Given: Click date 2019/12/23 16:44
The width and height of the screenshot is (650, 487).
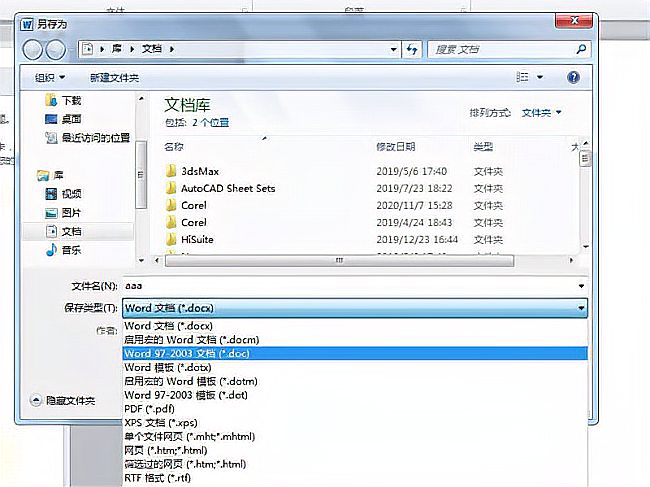Looking at the screenshot, I should pyautogui.click(x=417, y=239).
